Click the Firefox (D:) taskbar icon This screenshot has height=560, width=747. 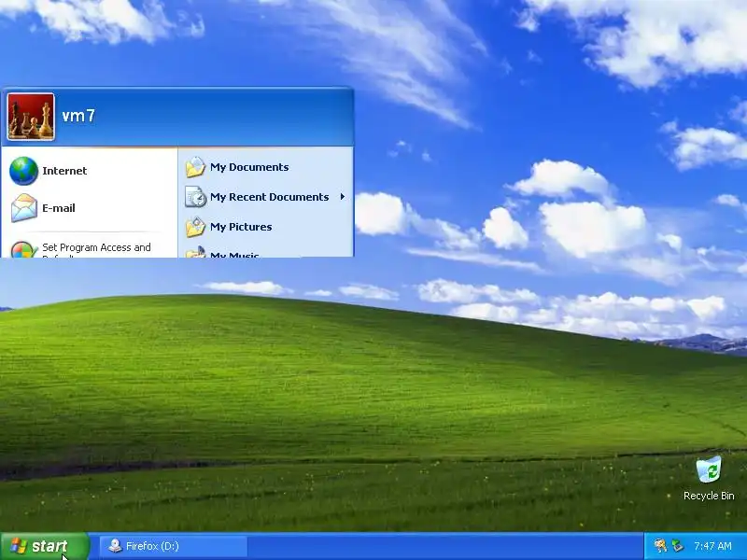click(115, 546)
